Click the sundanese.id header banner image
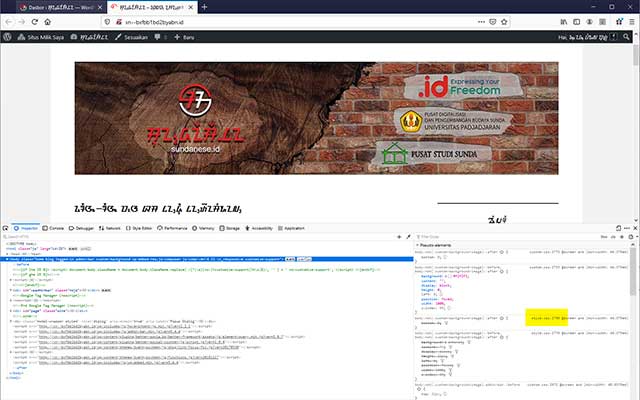The height and width of the screenshot is (400, 640). tap(316, 118)
